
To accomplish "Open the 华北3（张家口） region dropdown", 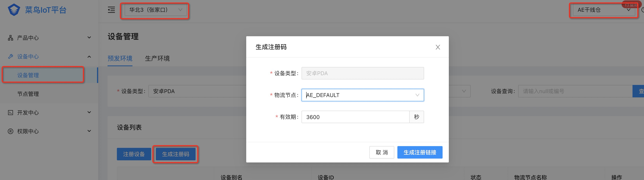I will pos(156,10).
